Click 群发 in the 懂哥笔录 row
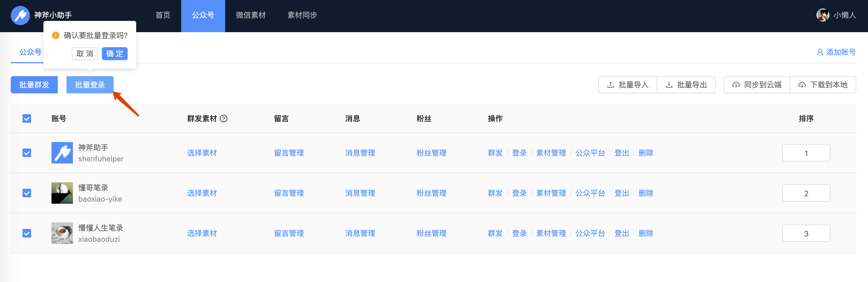The image size is (868, 282). coord(495,193)
